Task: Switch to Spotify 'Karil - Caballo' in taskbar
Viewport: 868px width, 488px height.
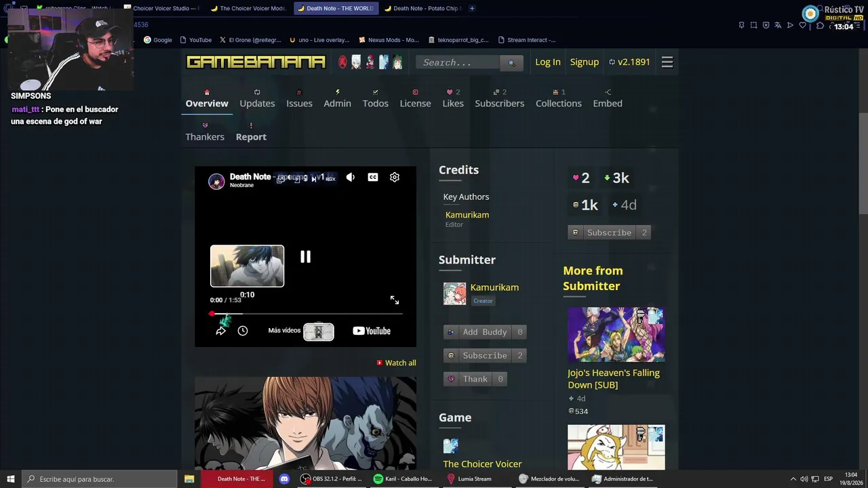Action: coord(403,479)
